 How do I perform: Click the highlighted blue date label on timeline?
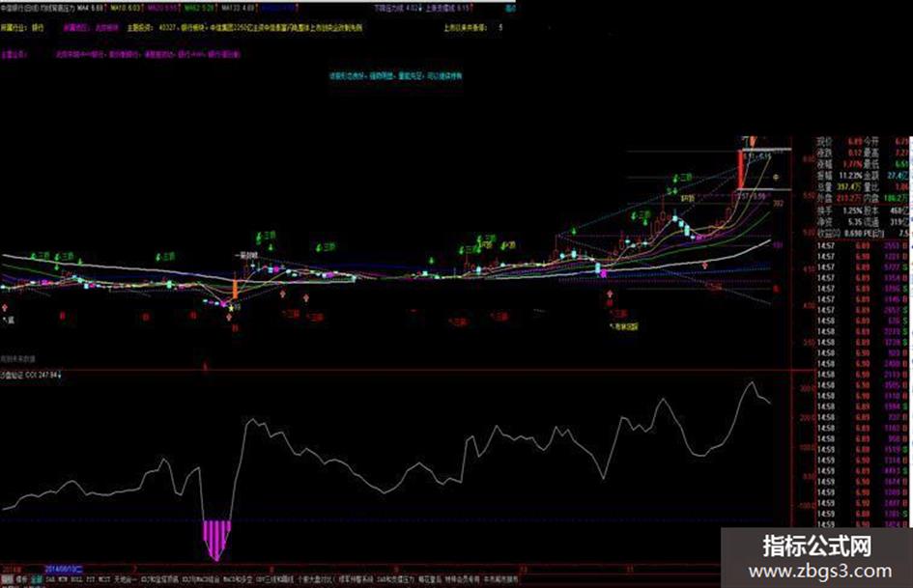coord(64,569)
